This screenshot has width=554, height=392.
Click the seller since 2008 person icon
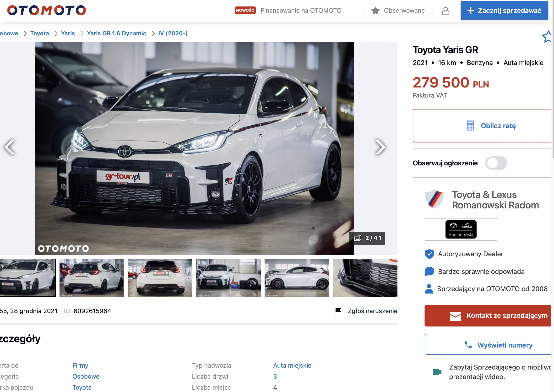pyautogui.click(x=429, y=289)
